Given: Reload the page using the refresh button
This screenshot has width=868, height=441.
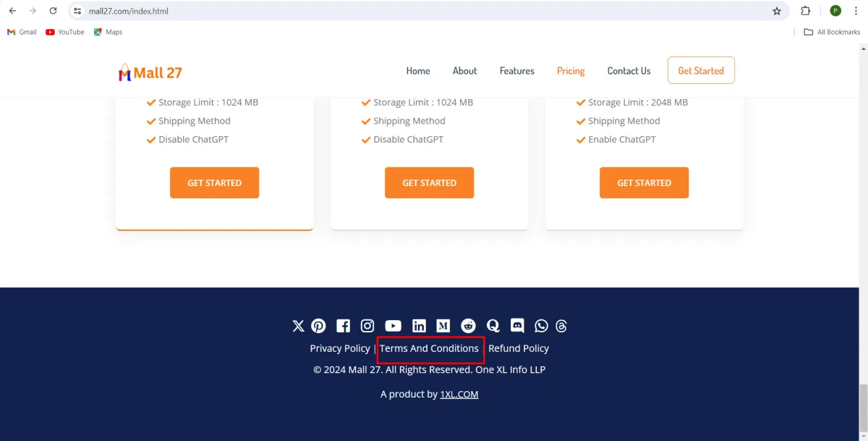Looking at the screenshot, I should click(53, 11).
